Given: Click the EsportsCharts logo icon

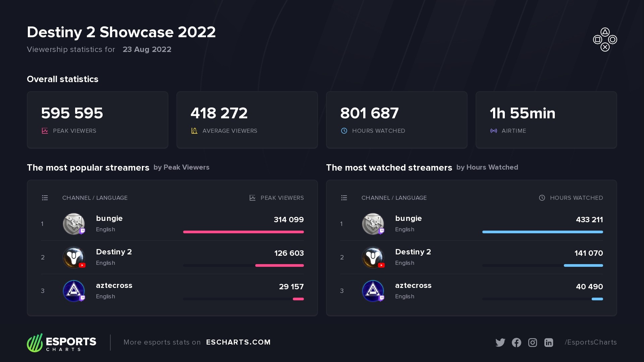Looking at the screenshot, I should pos(36,342).
